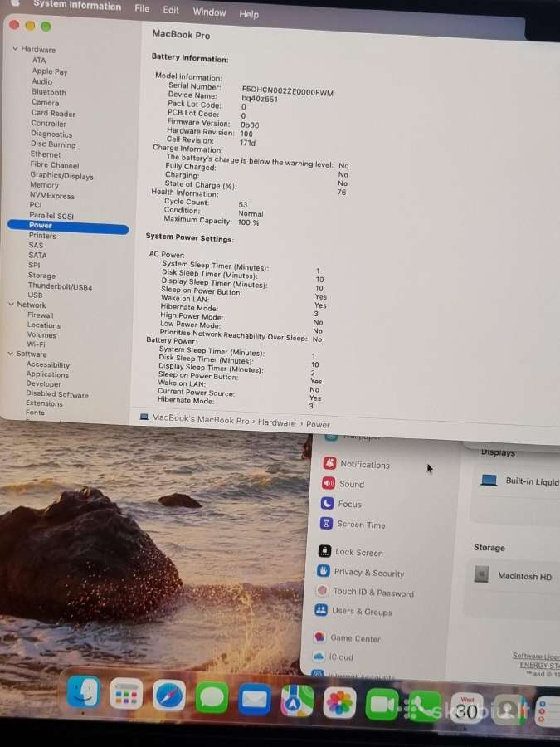The width and height of the screenshot is (560, 747).
Task: Select Bluetooth in sidebar
Action: click(x=49, y=92)
